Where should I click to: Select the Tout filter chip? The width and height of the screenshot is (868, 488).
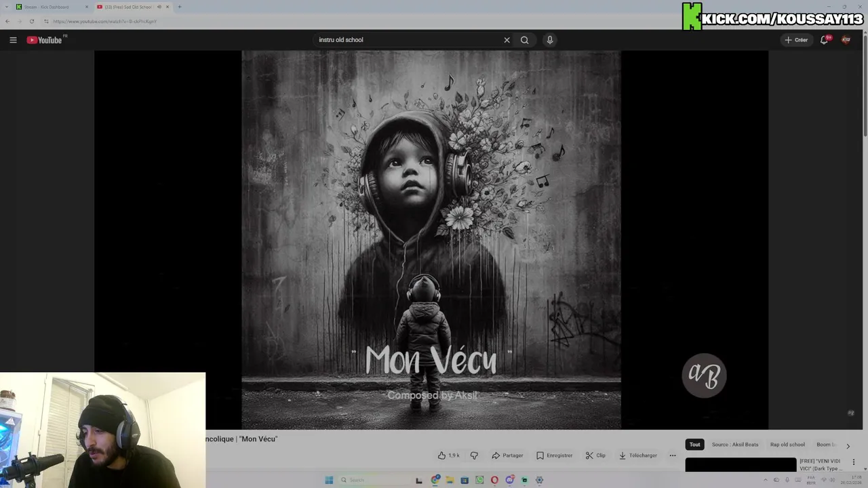[694, 445]
